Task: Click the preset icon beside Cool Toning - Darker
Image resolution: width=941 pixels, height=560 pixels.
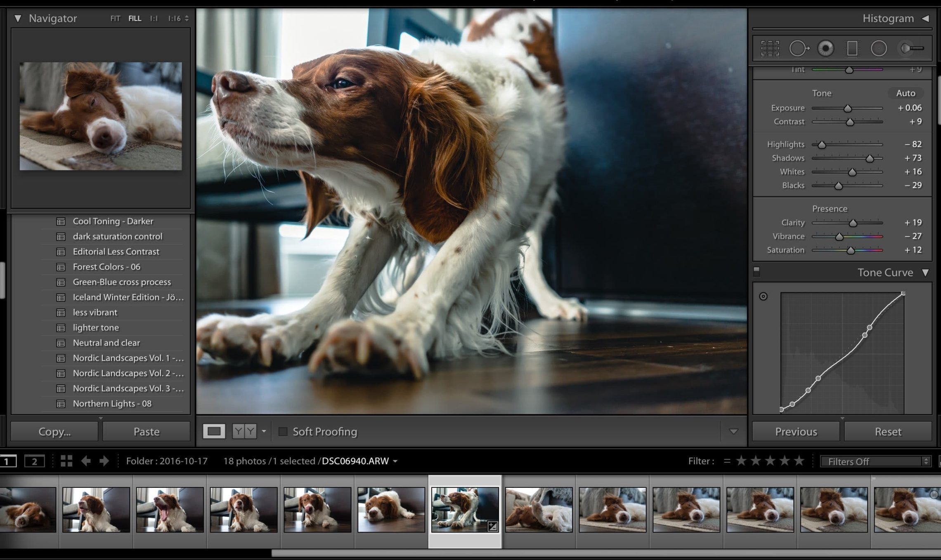Action: [x=61, y=221]
